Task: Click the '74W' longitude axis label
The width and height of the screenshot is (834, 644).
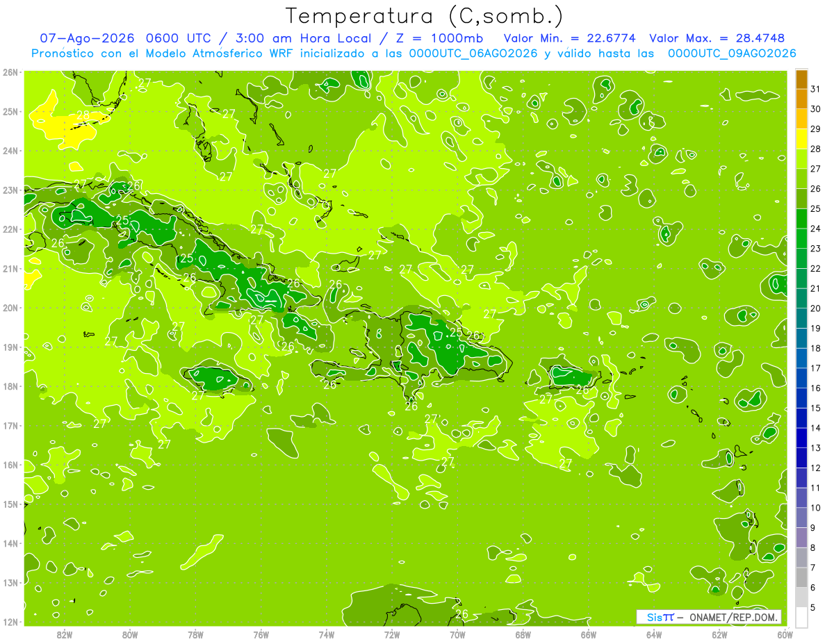Action: 327,634
